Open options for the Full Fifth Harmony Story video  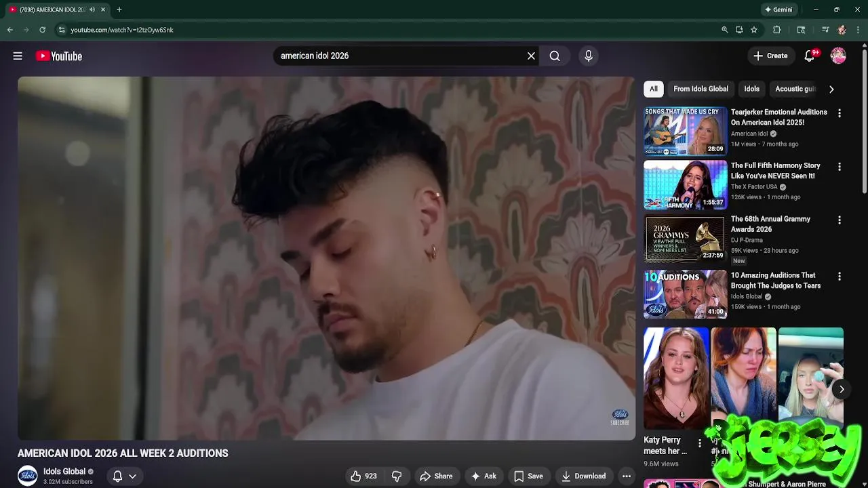pos(840,167)
